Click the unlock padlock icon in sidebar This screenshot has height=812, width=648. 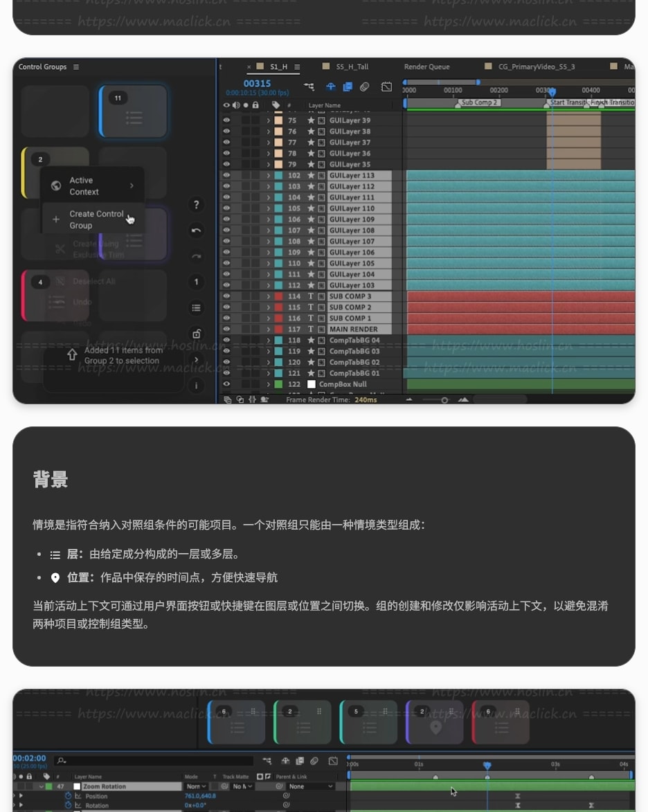pyautogui.click(x=197, y=334)
